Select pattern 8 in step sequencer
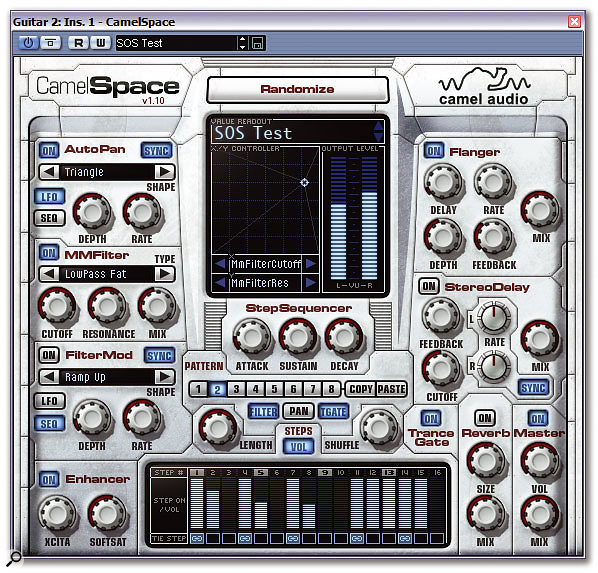 (x=331, y=389)
